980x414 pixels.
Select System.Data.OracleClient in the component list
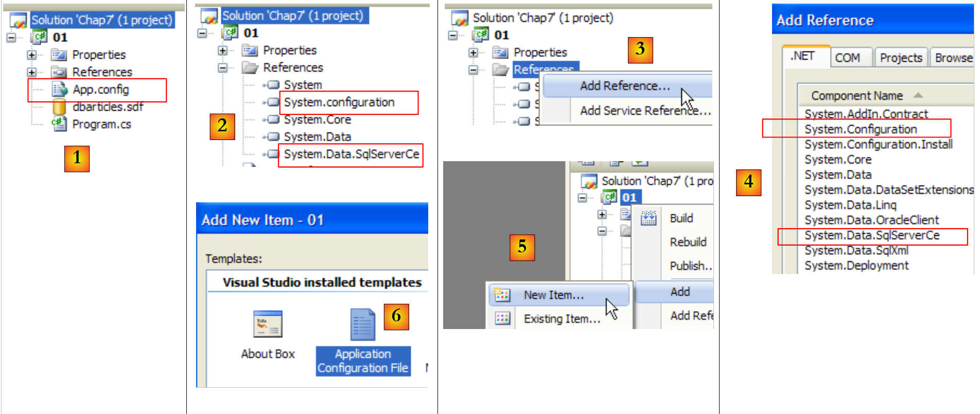871,220
